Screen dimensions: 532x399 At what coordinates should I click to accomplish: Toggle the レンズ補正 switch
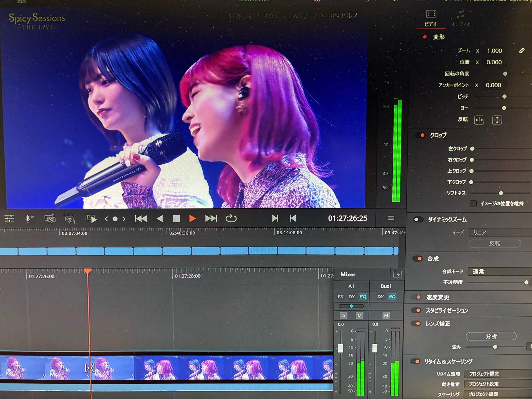coord(416,323)
